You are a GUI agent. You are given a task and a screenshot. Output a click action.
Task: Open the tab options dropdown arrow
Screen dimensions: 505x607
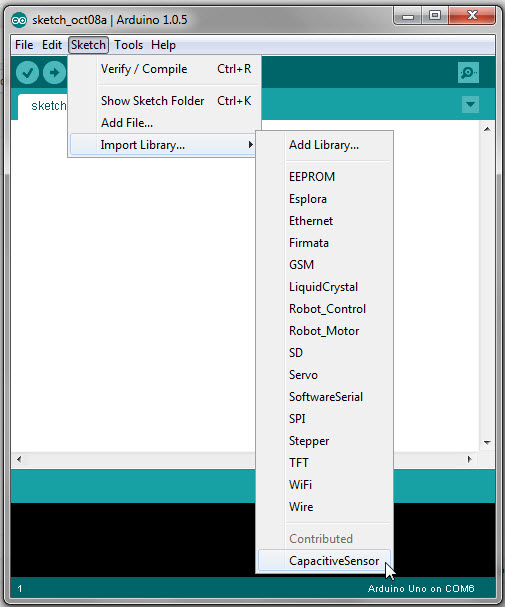pos(471,105)
